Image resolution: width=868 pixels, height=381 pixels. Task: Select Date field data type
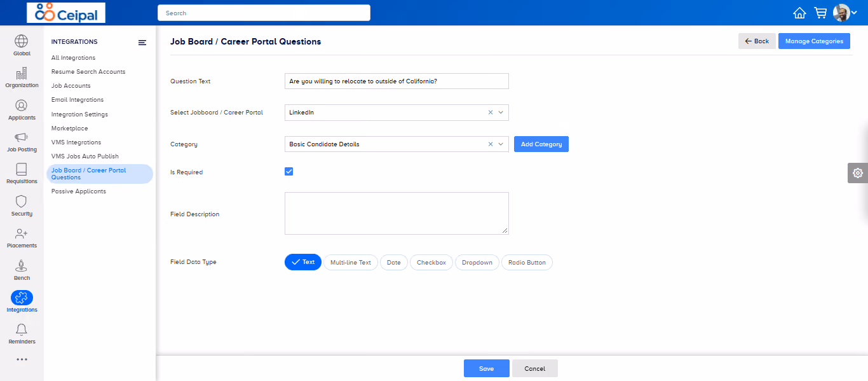coord(394,262)
